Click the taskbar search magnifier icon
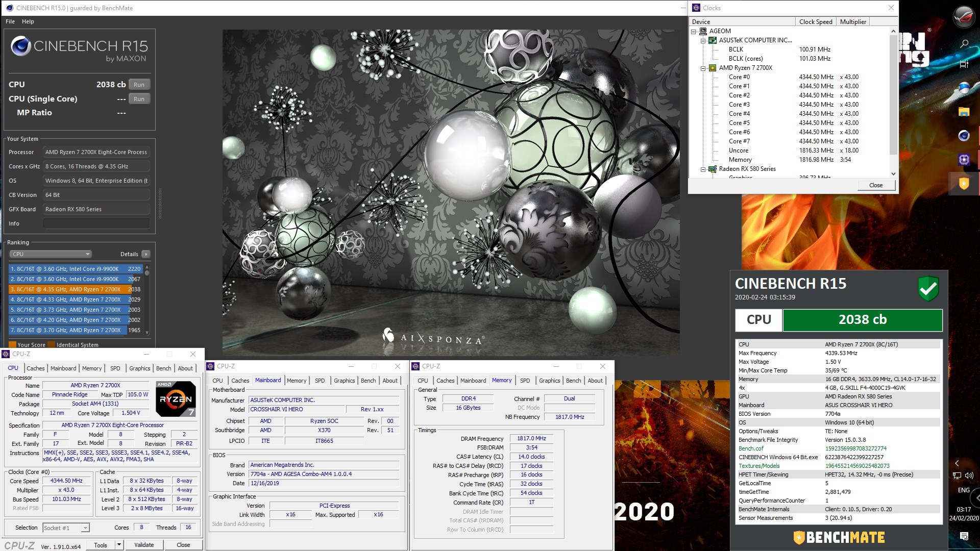 click(x=964, y=44)
